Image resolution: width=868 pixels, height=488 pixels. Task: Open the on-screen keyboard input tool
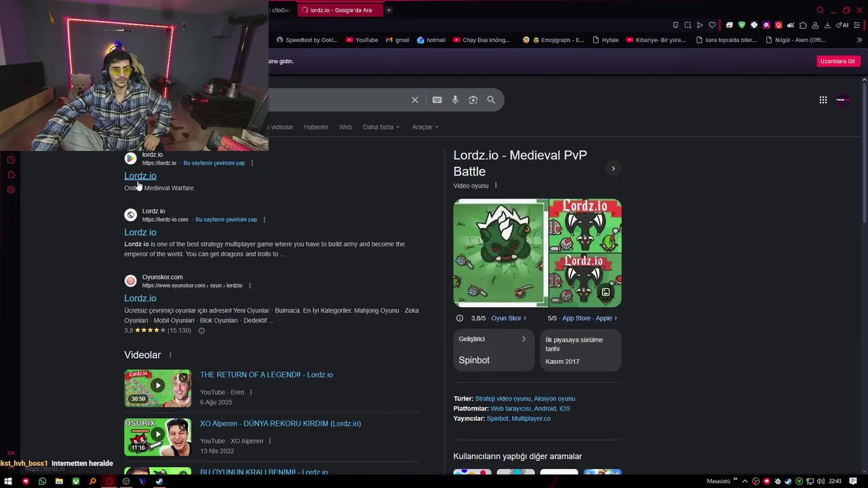(437, 100)
